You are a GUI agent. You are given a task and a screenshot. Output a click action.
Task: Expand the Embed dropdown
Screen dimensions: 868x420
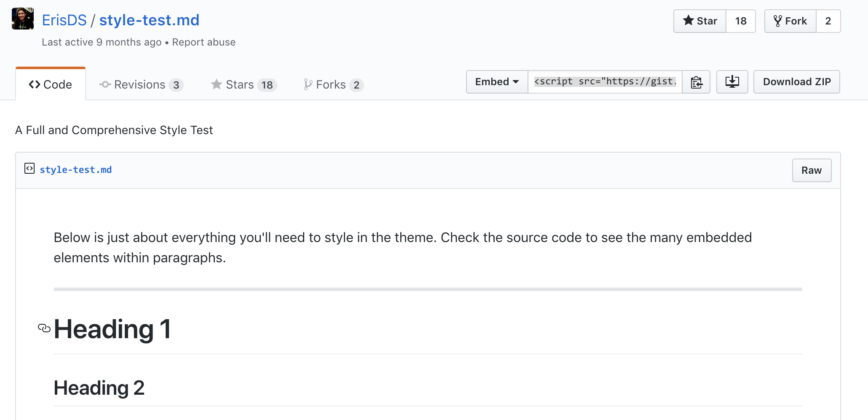(497, 82)
